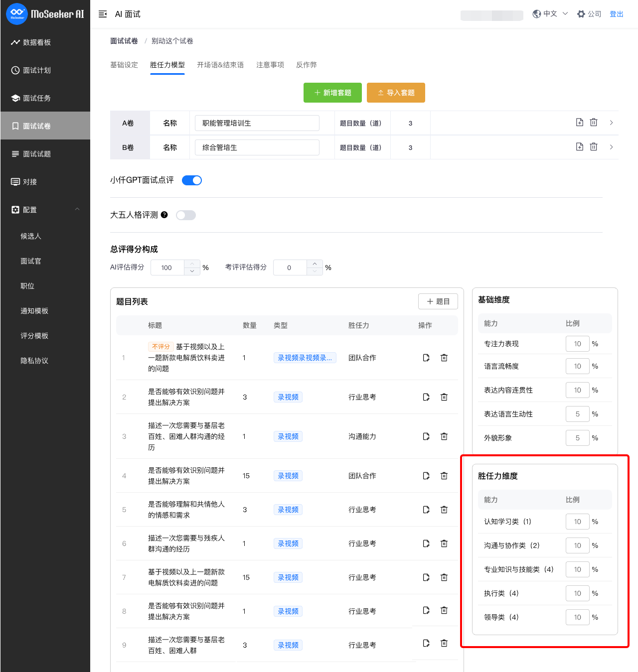Increase 考评评估得分 with up arrow
The height and width of the screenshot is (672, 638).
[x=315, y=264]
